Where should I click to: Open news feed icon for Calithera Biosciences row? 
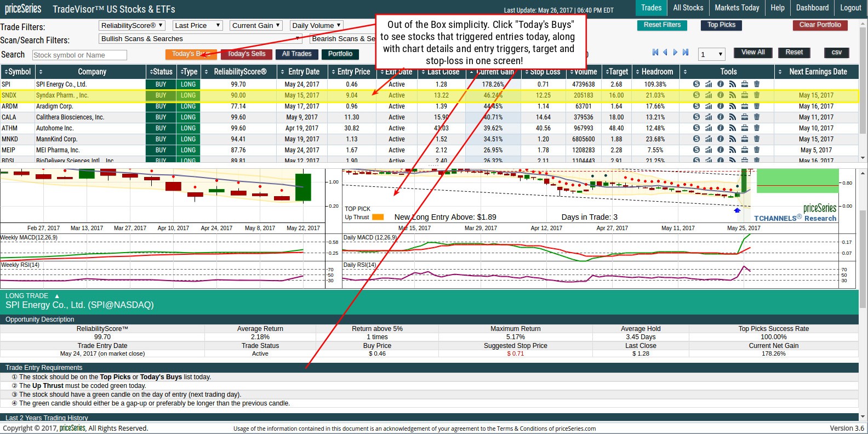tap(733, 117)
